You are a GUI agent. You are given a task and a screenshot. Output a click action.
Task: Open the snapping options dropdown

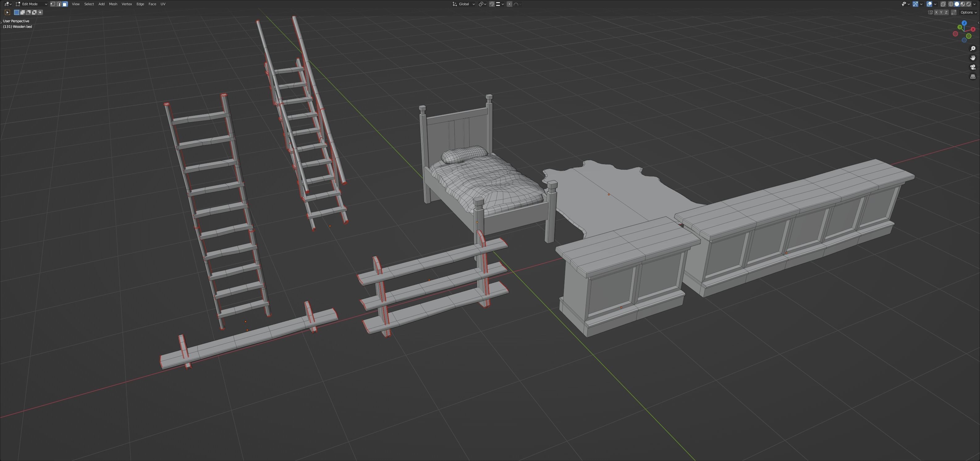[x=500, y=4]
